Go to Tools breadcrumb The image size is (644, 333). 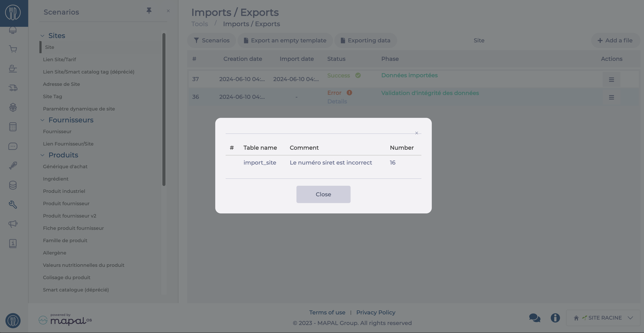[x=199, y=24]
